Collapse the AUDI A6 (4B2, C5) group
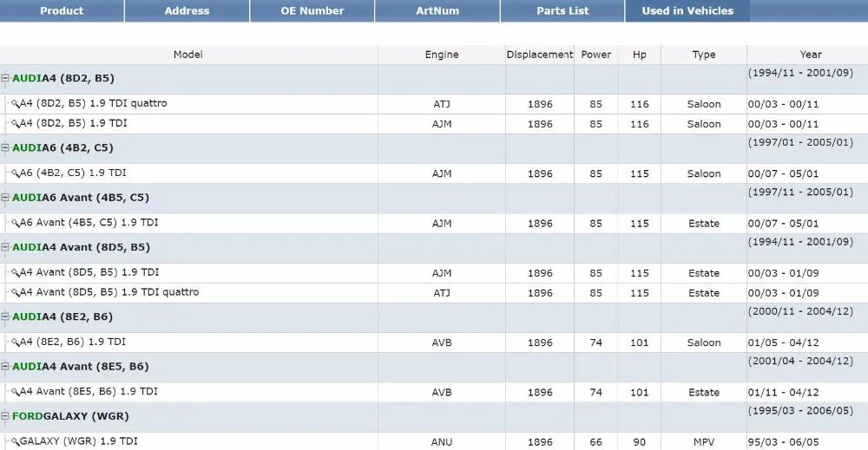The height and width of the screenshot is (450, 868). coord(5,147)
